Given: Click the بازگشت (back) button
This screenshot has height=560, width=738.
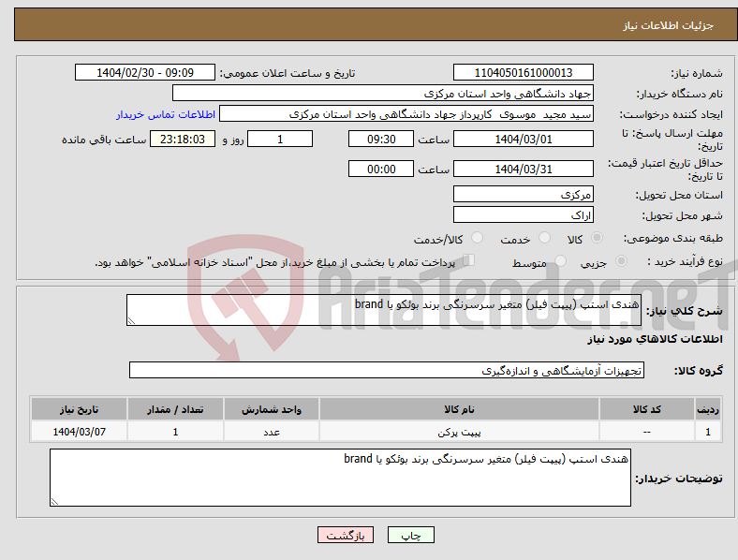Looking at the screenshot, I should click(x=346, y=535).
